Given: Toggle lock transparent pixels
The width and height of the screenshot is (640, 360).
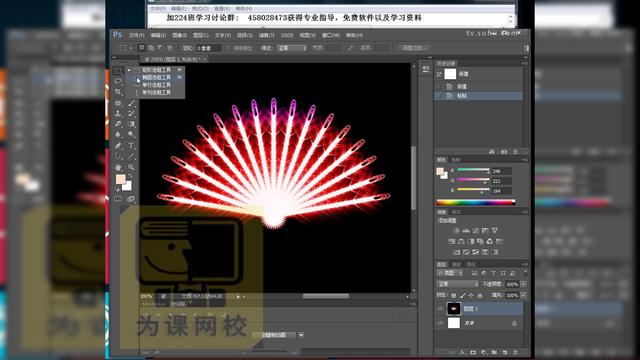Looking at the screenshot, I should (453, 295).
